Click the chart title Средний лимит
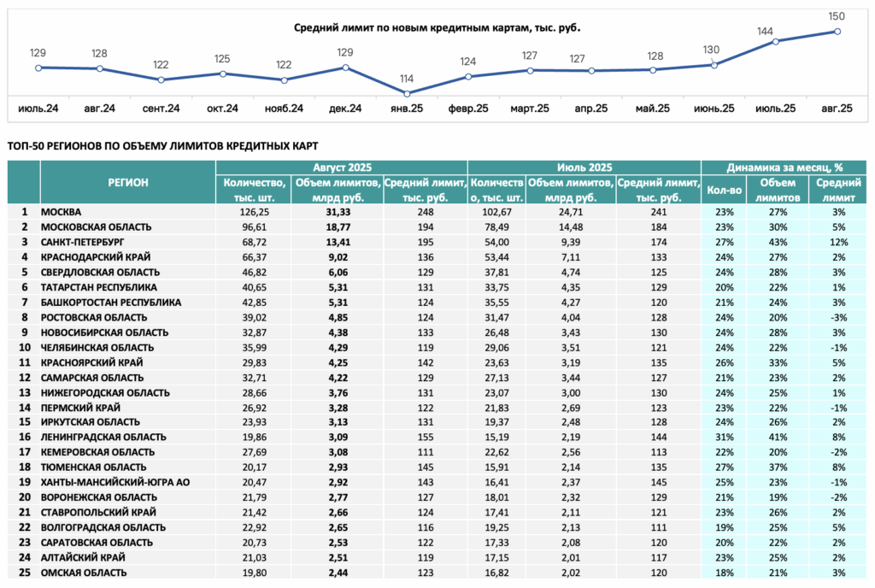This screenshot has width=875, height=588. [437, 27]
